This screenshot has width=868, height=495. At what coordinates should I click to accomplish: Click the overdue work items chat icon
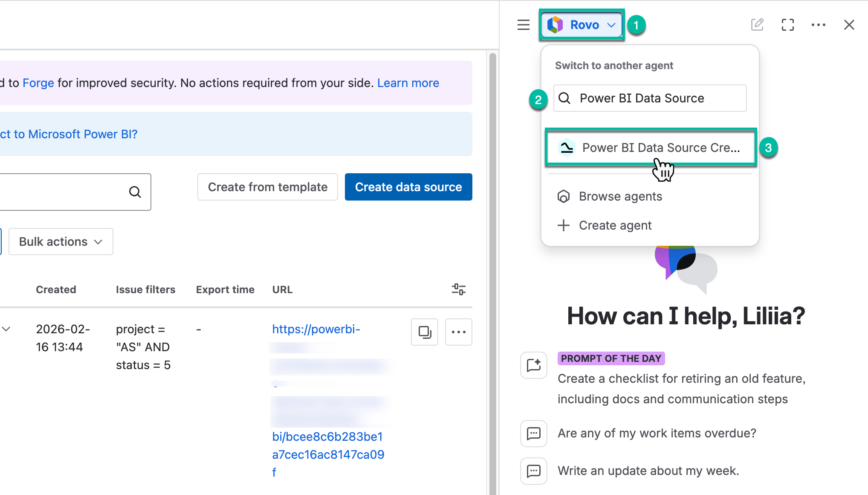(x=534, y=434)
